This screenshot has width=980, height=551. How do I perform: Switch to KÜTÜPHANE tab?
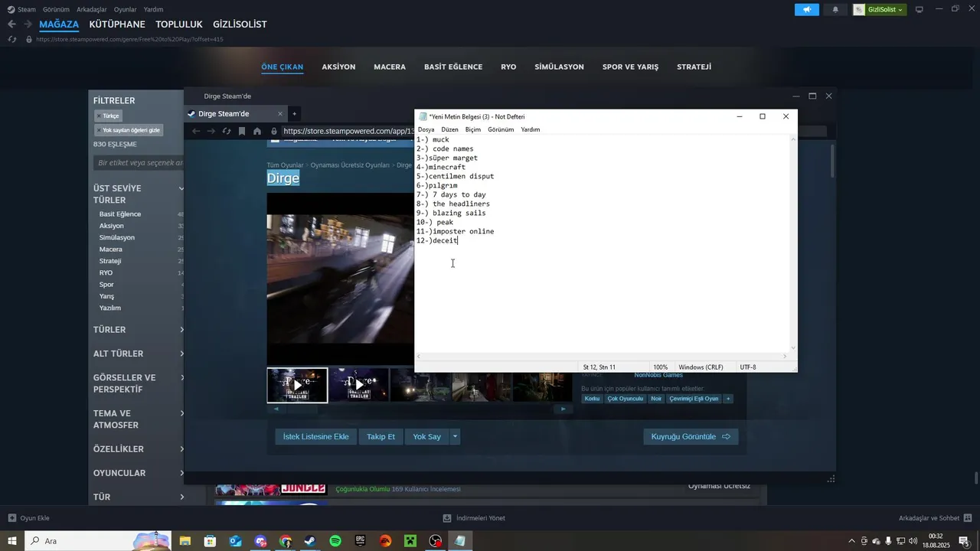(117, 24)
